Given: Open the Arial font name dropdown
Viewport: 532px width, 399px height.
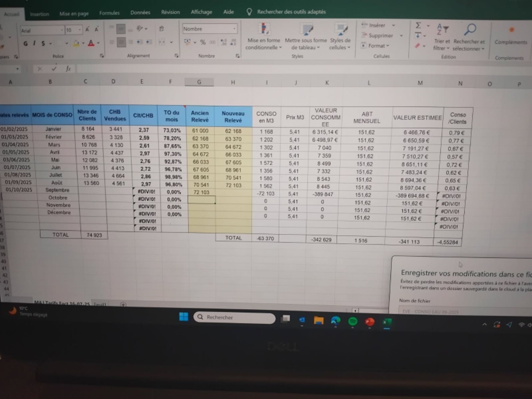Looking at the screenshot, I should 62,30.
